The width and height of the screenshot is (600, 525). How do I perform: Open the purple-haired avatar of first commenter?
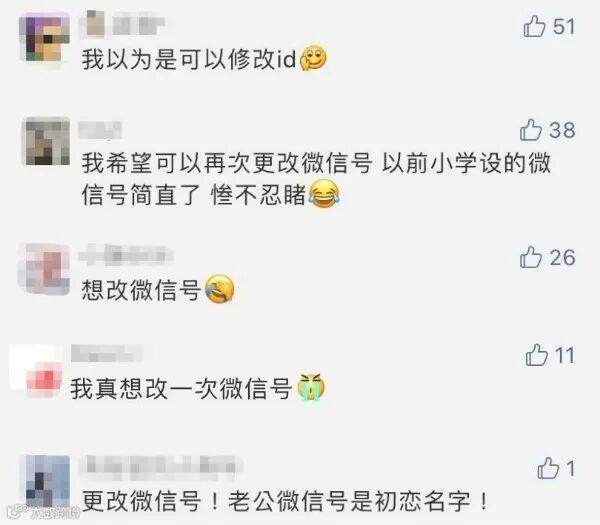pos(45,38)
